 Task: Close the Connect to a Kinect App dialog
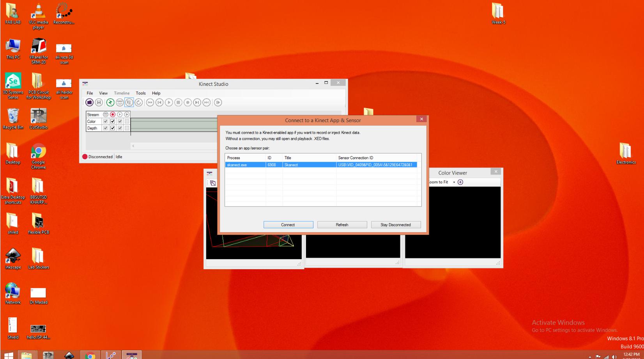coord(421,119)
